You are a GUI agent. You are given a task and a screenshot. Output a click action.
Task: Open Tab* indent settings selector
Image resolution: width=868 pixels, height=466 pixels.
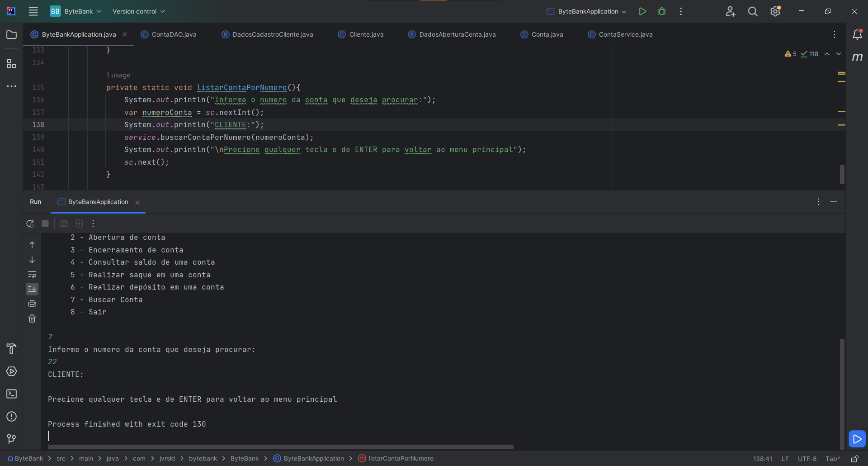(833, 459)
